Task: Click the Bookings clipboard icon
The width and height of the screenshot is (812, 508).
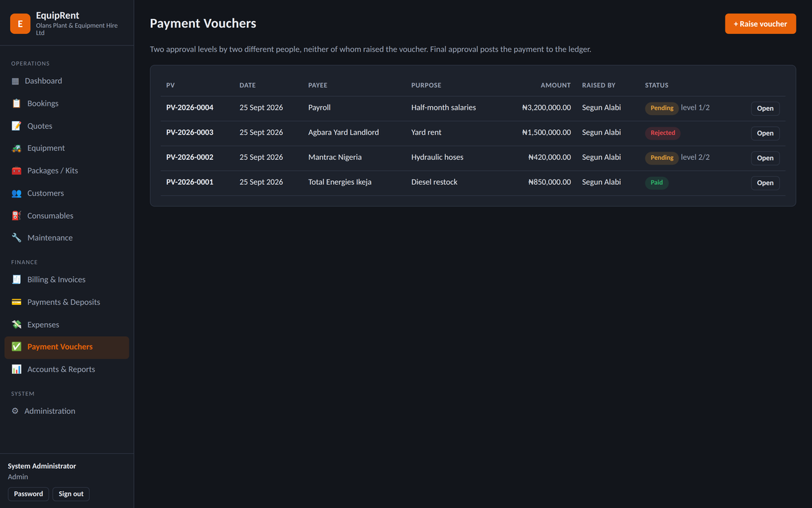Action: (16, 104)
